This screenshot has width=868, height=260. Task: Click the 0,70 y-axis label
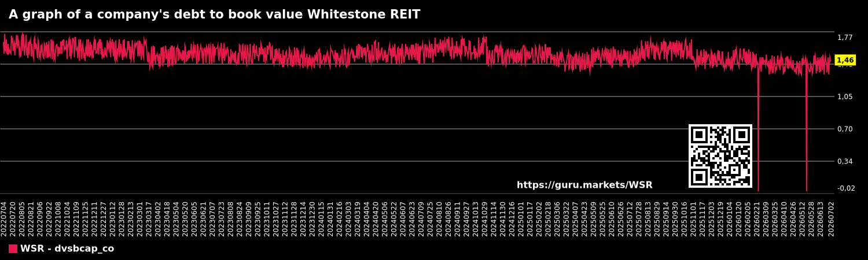pyautogui.click(x=845, y=129)
